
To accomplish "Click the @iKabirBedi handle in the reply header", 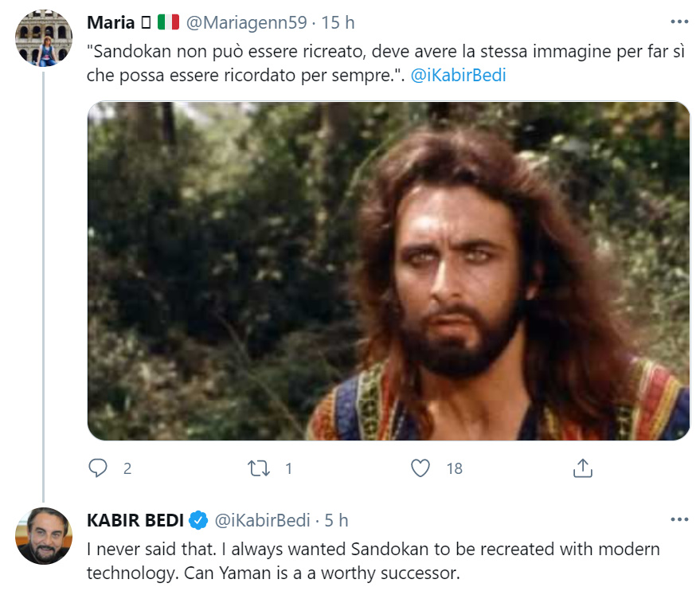I will click(262, 521).
